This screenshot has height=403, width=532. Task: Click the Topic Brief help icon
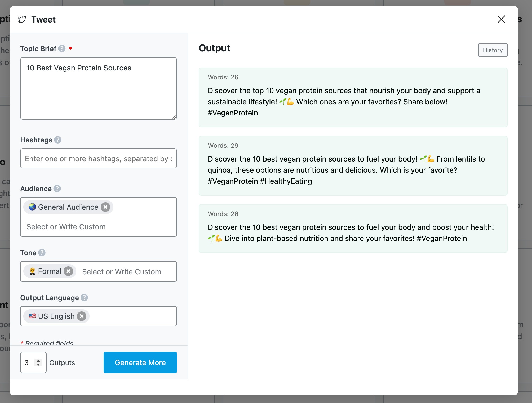click(62, 49)
